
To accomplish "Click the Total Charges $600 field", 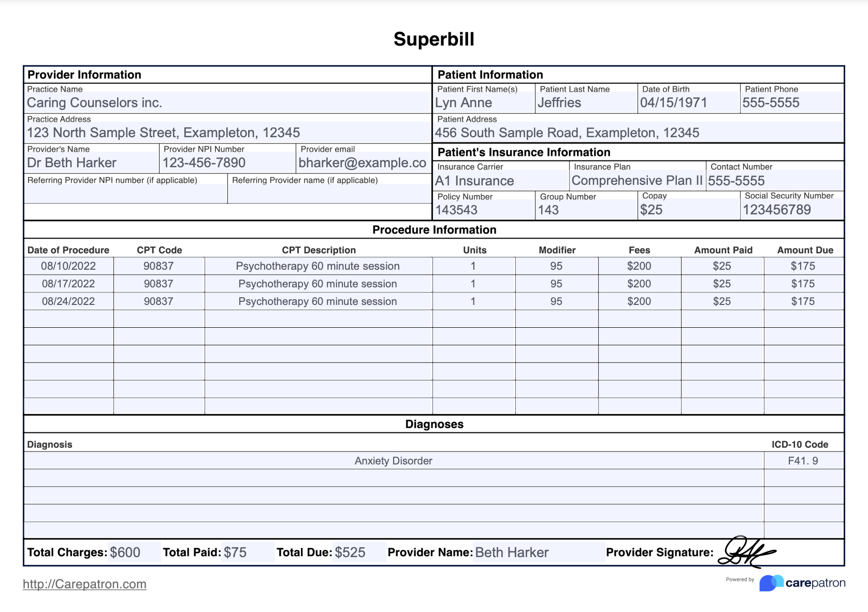I will pyautogui.click(x=133, y=552).
